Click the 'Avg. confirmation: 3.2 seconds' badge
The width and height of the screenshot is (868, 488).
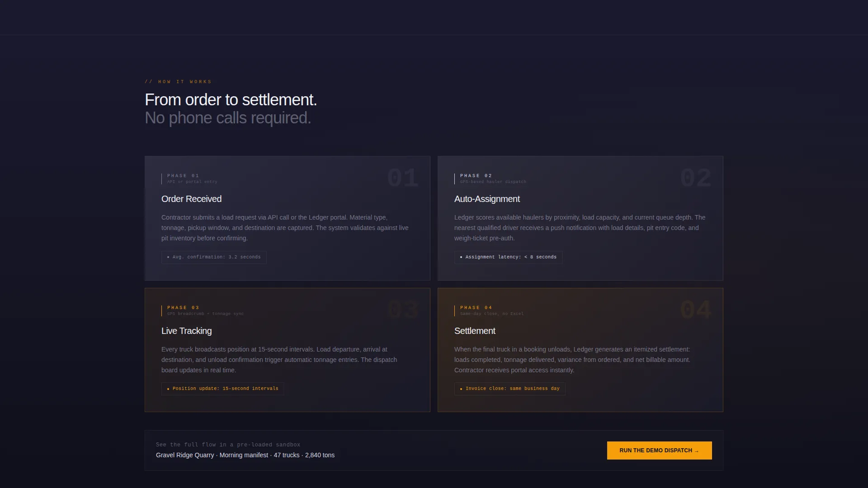(x=214, y=257)
